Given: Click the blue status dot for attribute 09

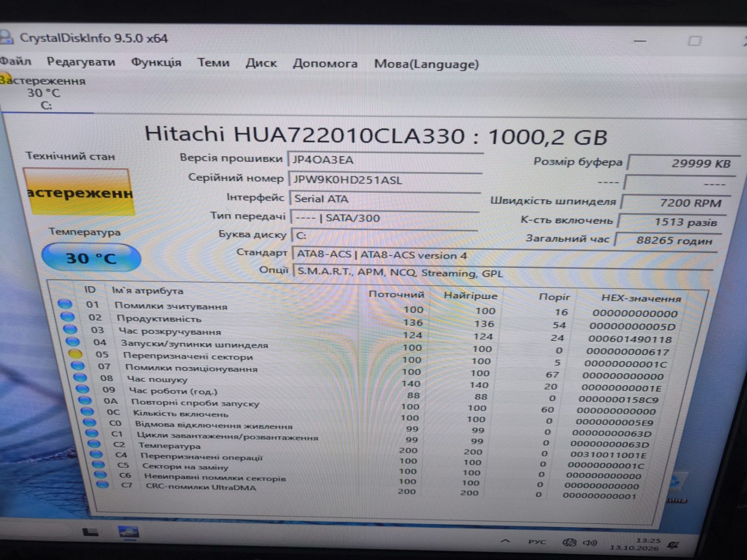Looking at the screenshot, I should pyautogui.click(x=82, y=389).
